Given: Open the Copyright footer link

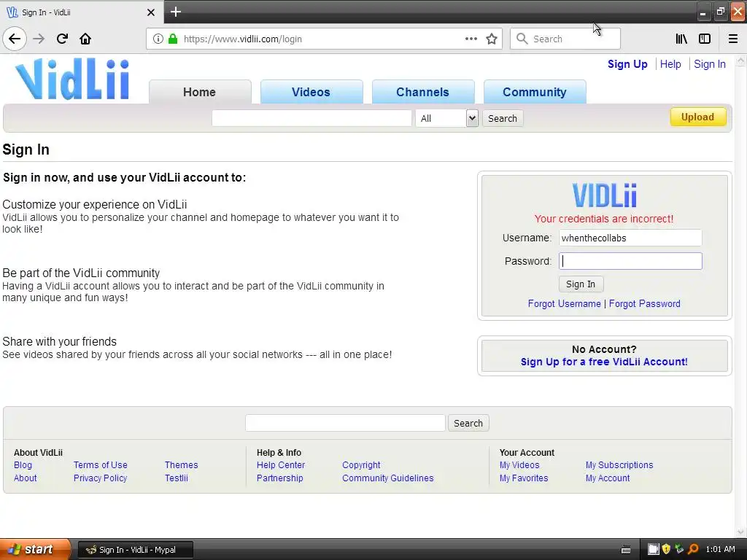Looking at the screenshot, I should (361, 465).
